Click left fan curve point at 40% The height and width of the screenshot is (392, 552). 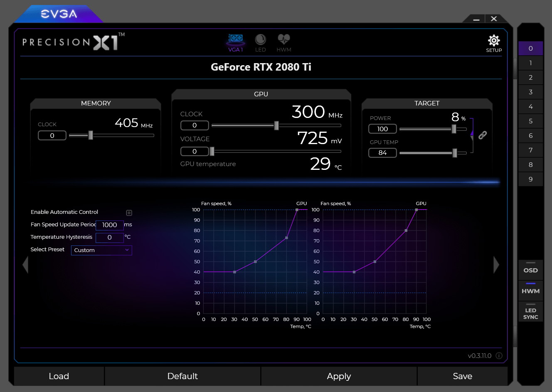point(235,272)
